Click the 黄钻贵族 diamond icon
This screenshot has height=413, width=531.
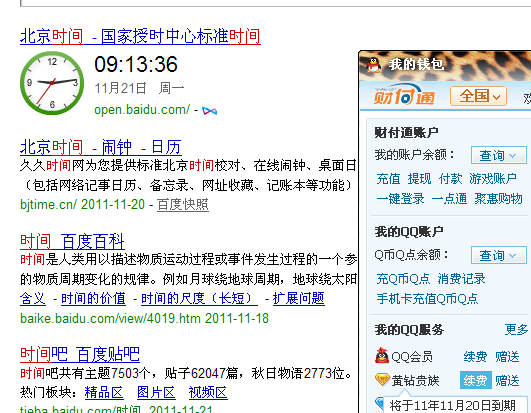(383, 380)
